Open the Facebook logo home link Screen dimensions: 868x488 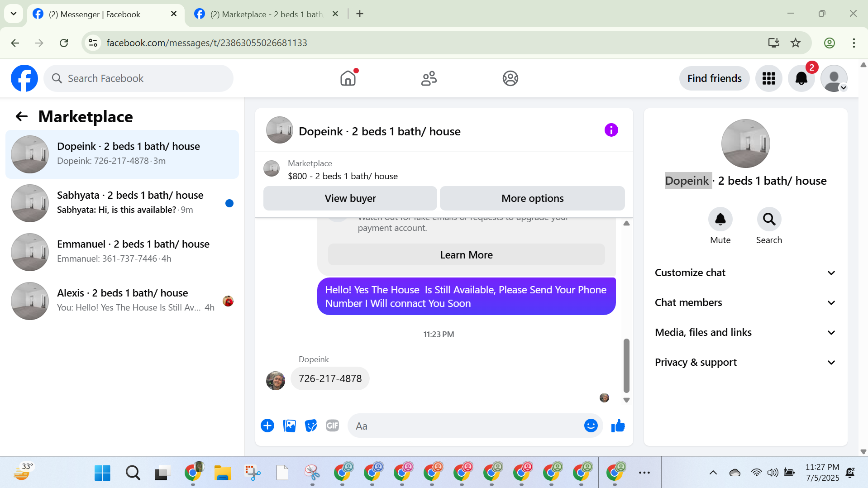coord(24,78)
